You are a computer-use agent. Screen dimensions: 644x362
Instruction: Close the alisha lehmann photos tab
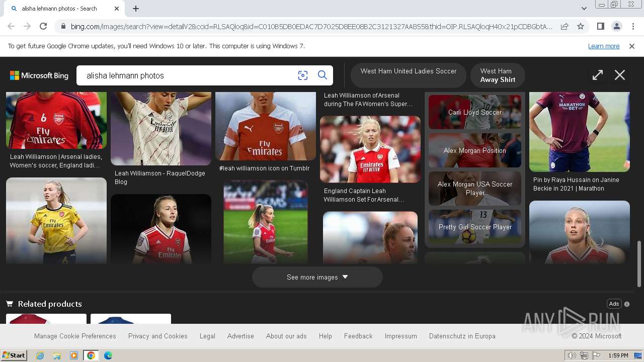(x=117, y=9)
